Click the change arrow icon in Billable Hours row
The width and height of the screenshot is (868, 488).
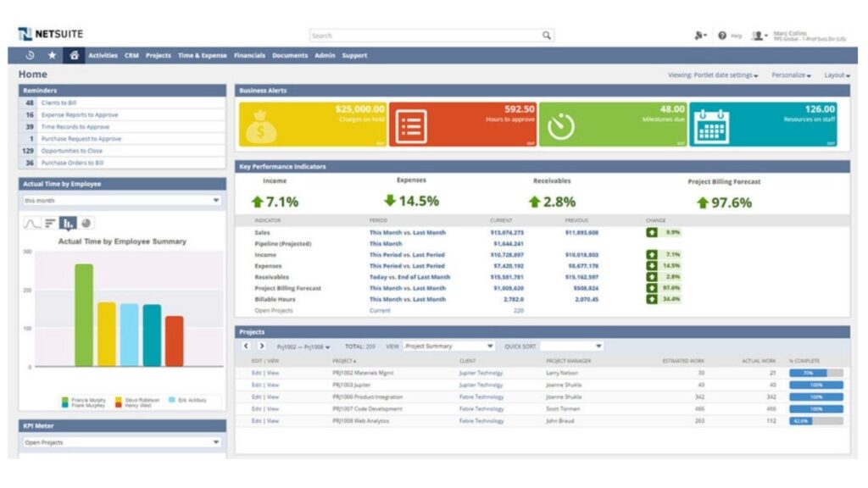[x=652, y=299]
